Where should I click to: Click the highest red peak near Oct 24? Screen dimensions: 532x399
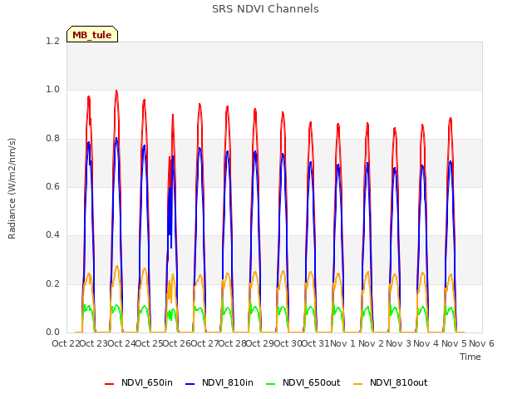pos(116,91)
